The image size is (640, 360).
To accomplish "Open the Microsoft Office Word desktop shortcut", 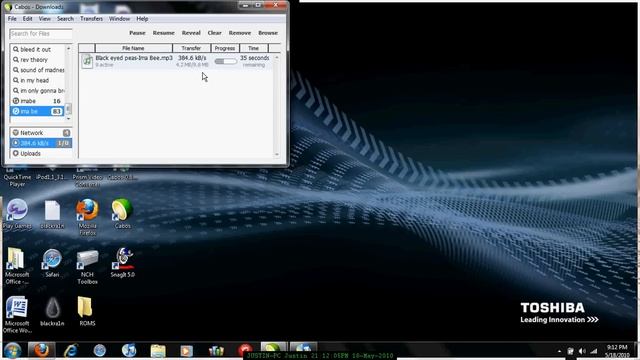I will pyautogui.click(x=17, y=314).
